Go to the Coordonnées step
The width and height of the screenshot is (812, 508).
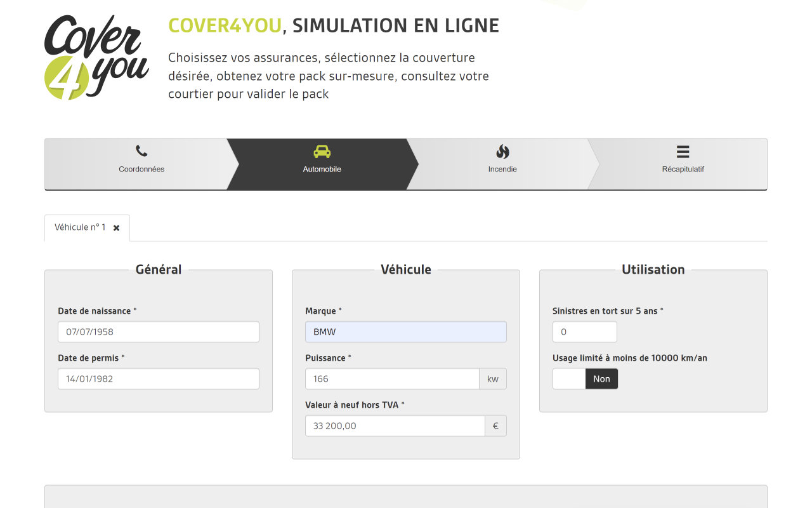(141, 169)
